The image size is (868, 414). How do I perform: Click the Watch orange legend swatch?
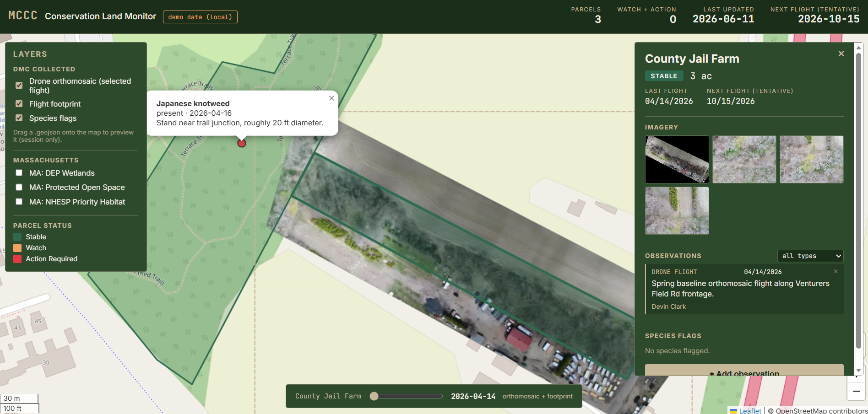[x=17, y=248]
